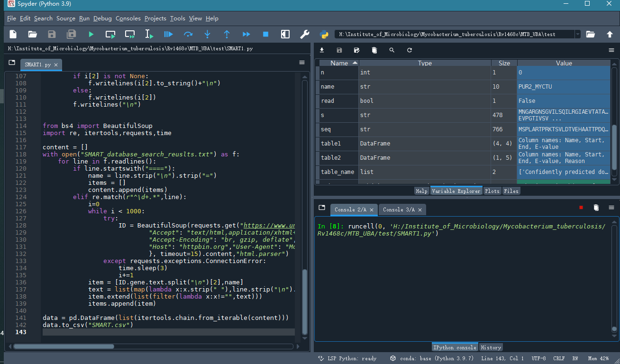620x364 pixels.
Task: Open the PYTHONPATH manager Python icon
Action: [x=324, y=34]
